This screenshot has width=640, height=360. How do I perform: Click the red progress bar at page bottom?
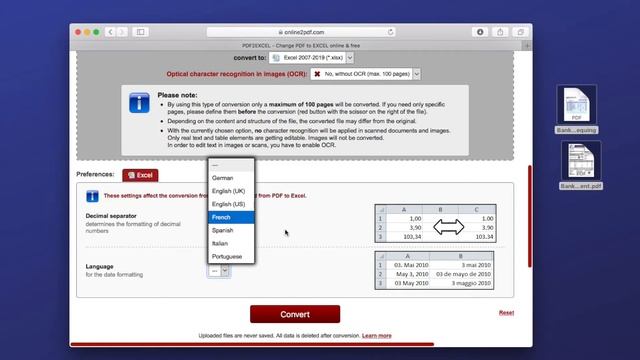pos(252,344)
